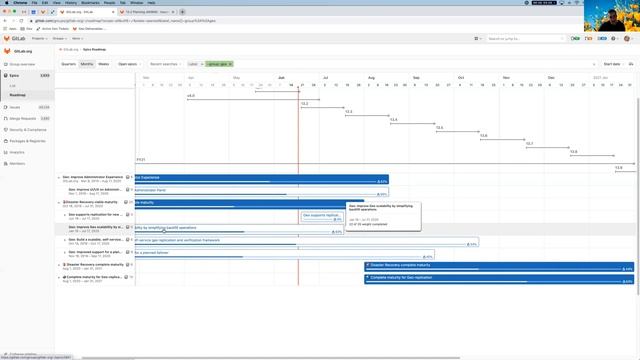Click the GitLab logo in top navbar
This screenshot has height=360, width=640.
(14, 38)
